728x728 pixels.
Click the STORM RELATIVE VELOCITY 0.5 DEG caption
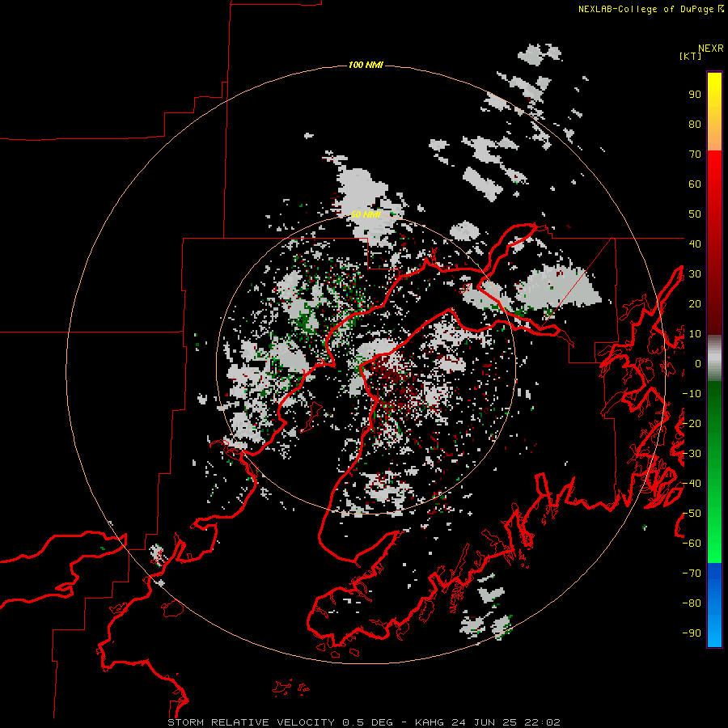[x=280, y=722]
